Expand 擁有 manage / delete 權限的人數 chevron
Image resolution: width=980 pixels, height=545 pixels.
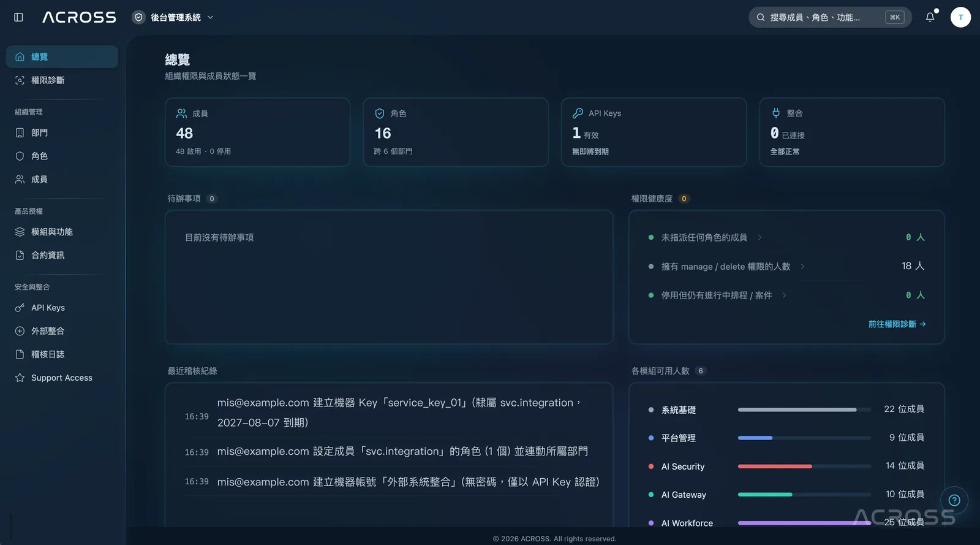802,266
